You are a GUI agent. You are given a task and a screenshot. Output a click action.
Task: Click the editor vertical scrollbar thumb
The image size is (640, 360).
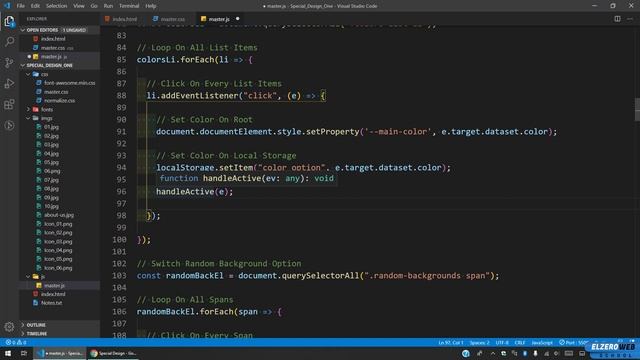637,109
